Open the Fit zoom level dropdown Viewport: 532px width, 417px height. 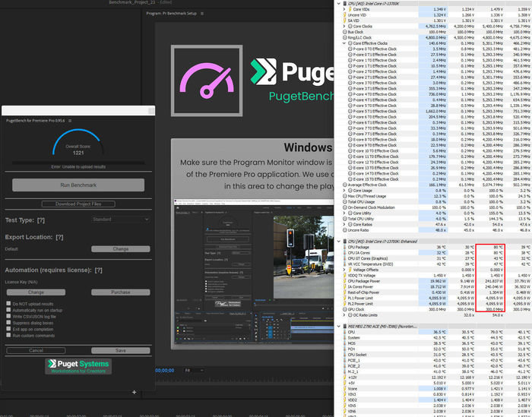pyautogui.click(x=195, y=371)
